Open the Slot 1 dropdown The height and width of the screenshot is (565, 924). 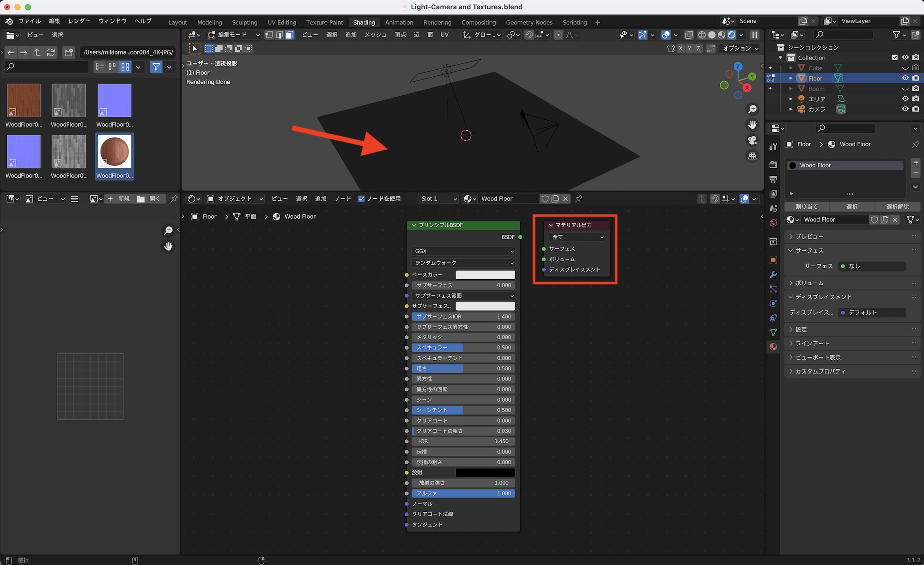(x=438, y=199)
